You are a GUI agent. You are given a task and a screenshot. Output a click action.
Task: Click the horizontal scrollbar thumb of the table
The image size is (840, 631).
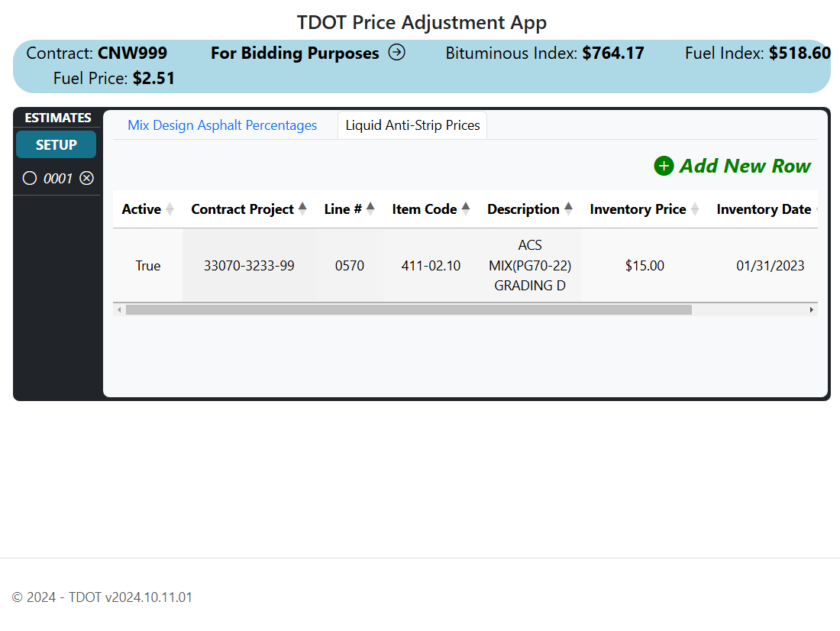pyautogui.click(x=409, y=310)
